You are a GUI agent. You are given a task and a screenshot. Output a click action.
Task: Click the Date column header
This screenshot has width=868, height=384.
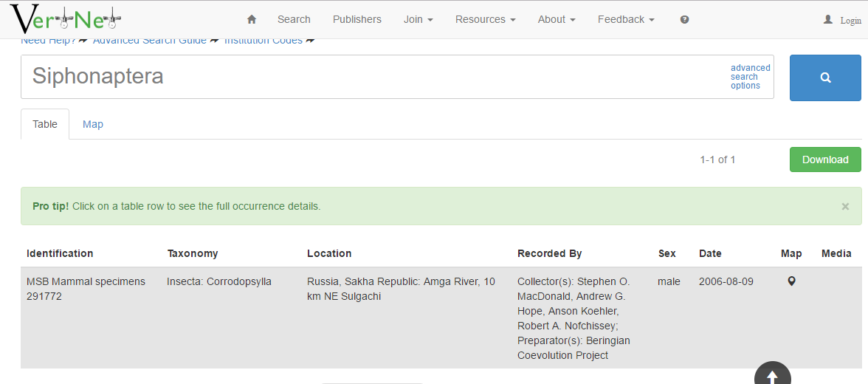click(710, 253)
